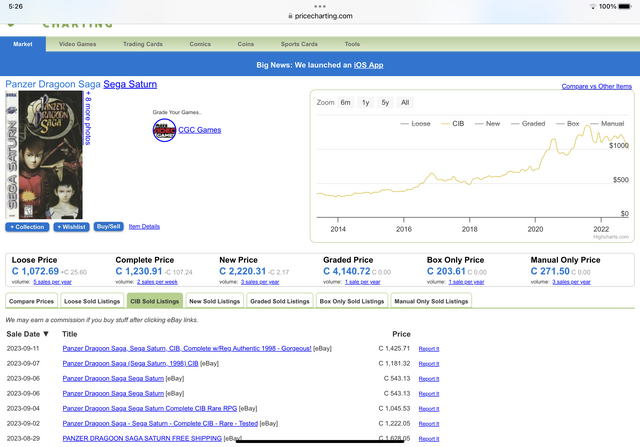Tap the pricecharting.com address bar

pyautogui.click(x=320, y=16)
